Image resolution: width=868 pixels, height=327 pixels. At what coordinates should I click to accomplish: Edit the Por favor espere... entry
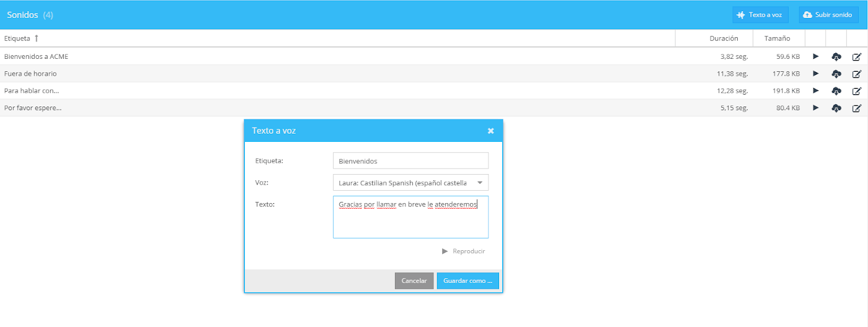pos(857,108)
